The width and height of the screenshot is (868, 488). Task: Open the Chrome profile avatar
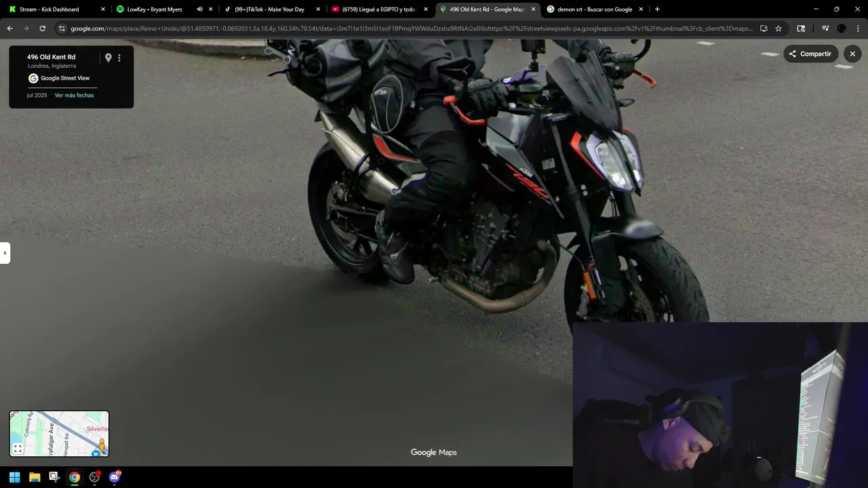[x=842, y=28]
